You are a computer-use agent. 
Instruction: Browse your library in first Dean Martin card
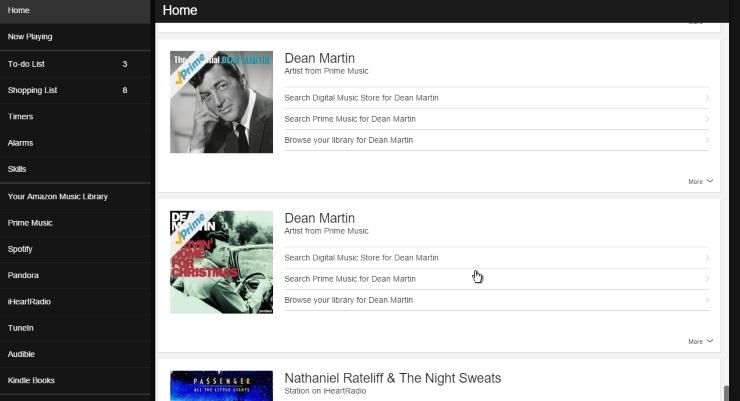coord(496,140)
